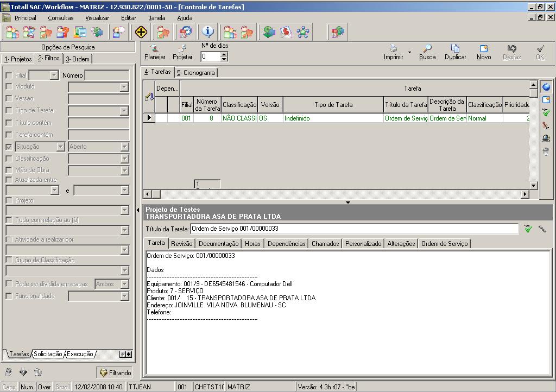Click the person with question mark icon
This screenshot has width=556, height=392.
pos(63,32)
